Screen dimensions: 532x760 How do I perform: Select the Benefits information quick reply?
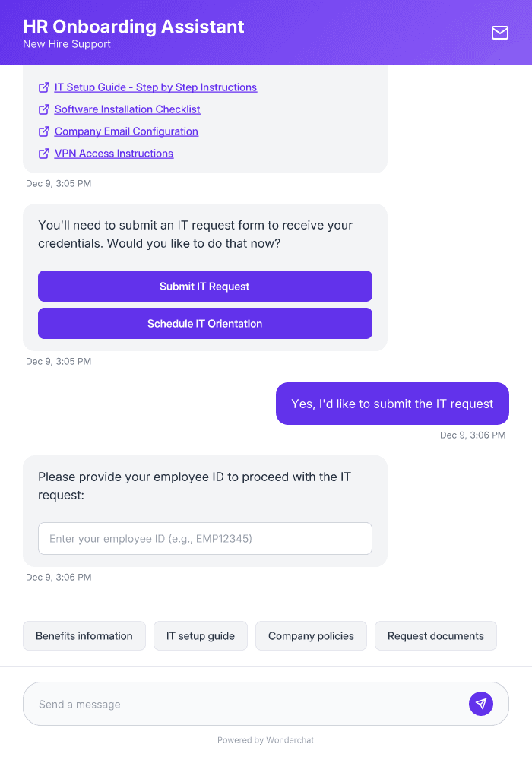84,635
